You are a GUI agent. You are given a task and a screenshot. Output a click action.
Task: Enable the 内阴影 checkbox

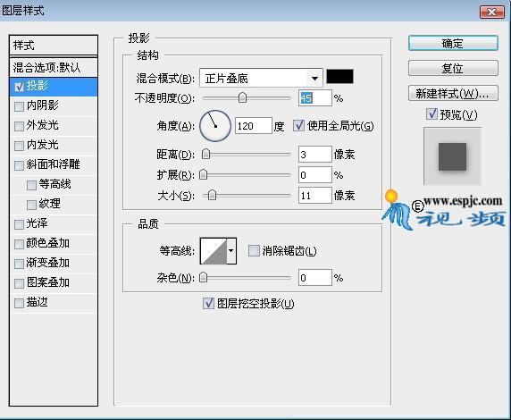point(20,106)
